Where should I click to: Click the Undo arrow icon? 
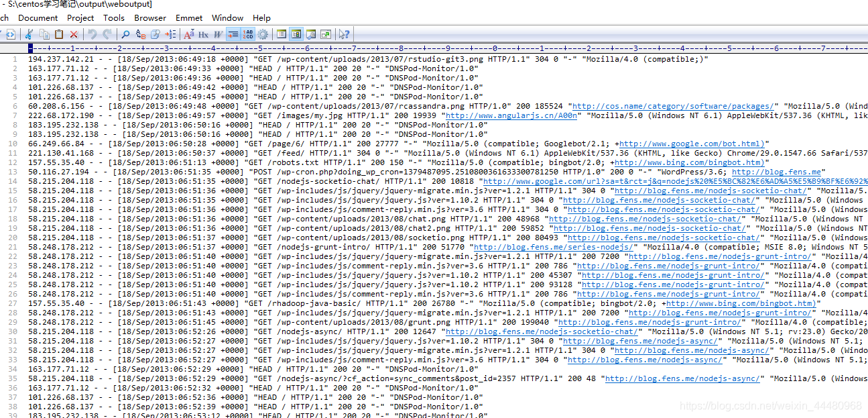pos(92,34)
